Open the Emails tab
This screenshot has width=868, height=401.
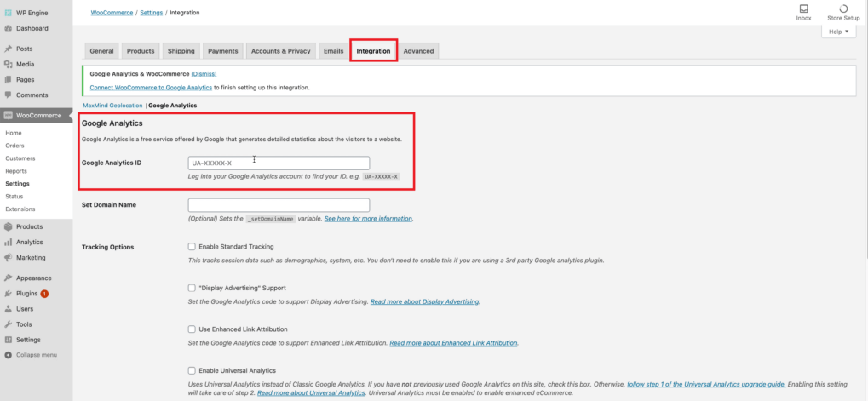[333, 51]
